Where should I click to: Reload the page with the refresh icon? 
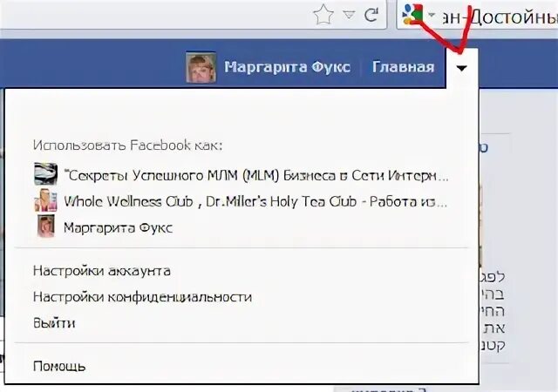[371, 15]
